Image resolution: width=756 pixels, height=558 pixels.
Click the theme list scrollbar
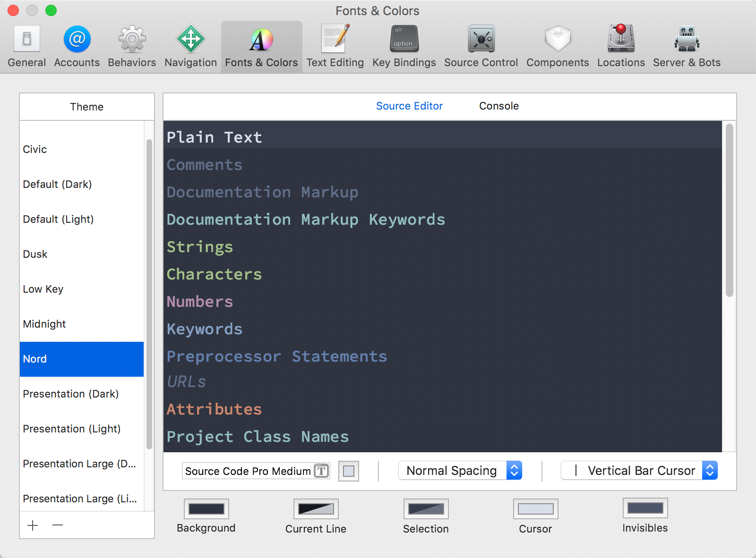[x=149, y=294]
